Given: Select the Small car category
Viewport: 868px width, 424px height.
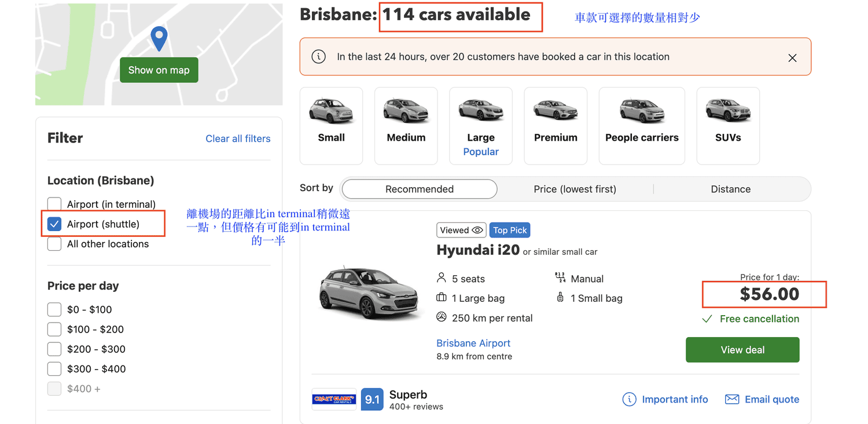Looking at the screenshot, I should pos(331,126).
